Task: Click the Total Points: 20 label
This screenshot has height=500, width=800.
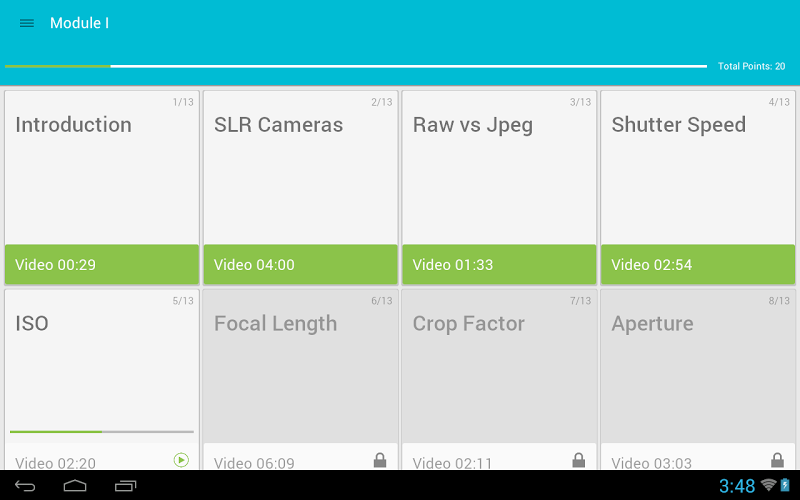Action: point(751,66)
